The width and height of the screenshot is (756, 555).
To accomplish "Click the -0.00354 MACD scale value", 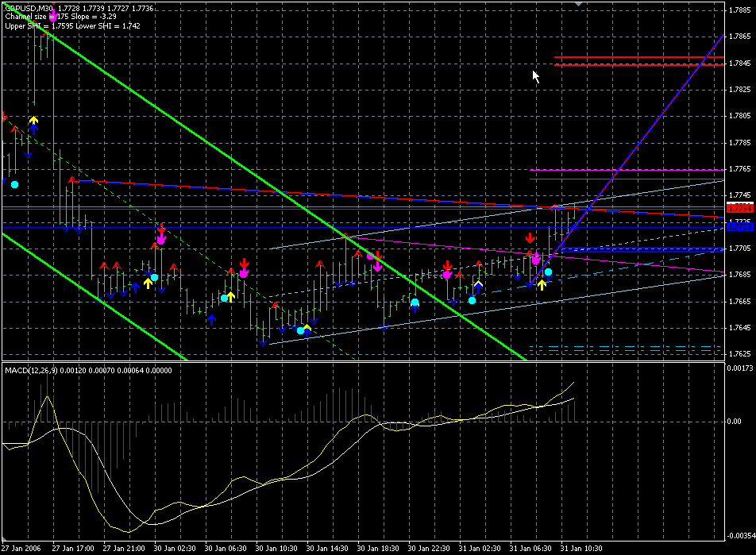I will coord(739,536).
